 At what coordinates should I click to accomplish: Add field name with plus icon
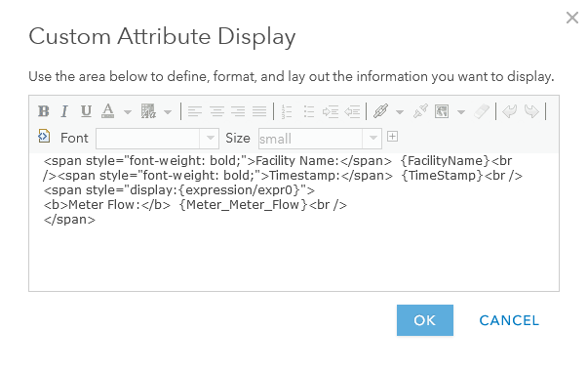392,137
